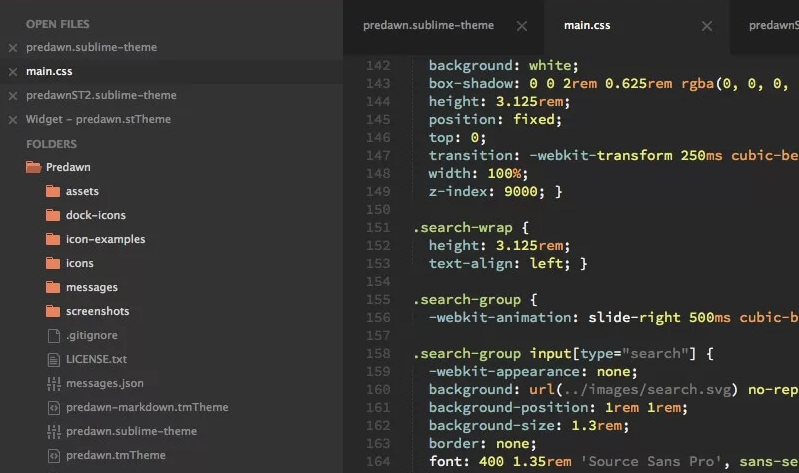Click the predawn-markdown.tmTheme file icon
The height and width of the screenshot is (473, 799).
pos(54,407)
